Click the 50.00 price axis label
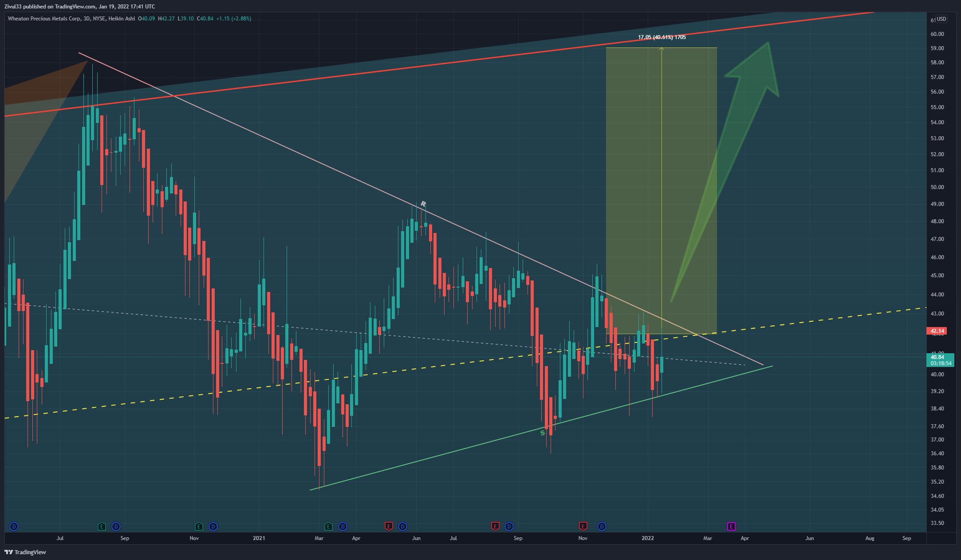 [937, 187]
